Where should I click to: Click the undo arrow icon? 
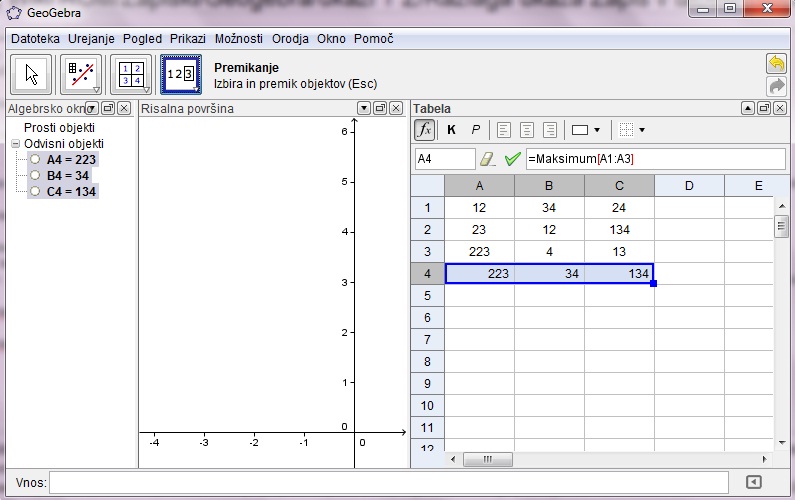coord(776,63)
